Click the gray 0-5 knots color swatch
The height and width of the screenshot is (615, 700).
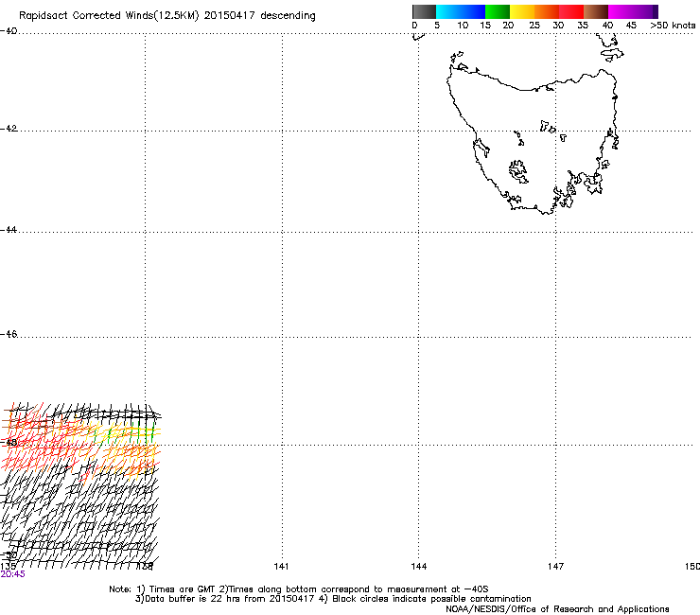424,11
